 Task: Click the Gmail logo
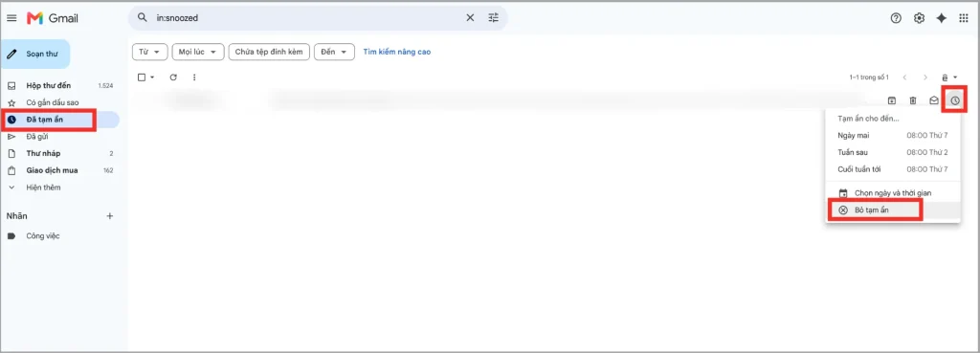pos(53,18)
